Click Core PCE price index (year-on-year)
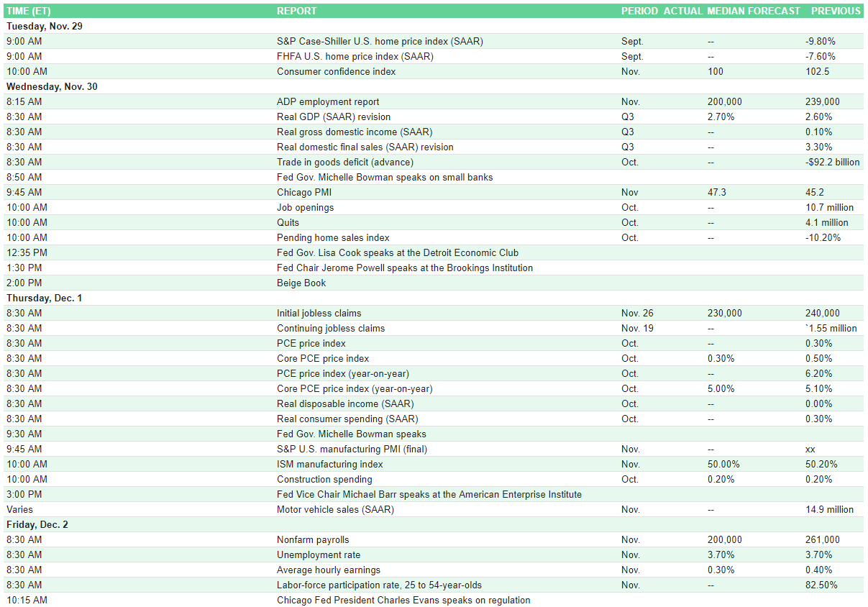This screenshot has height=607, width=868. (x=355, y=388)
